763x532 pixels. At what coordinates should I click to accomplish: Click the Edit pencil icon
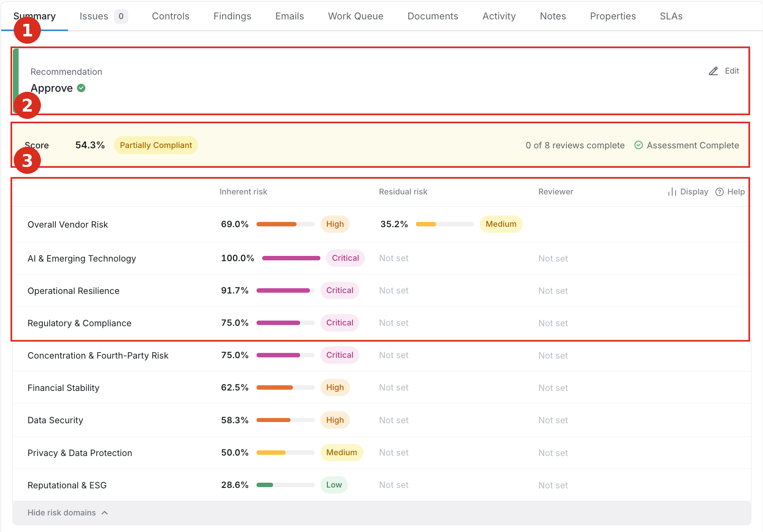pyautogui.click(x=713, y=71)
